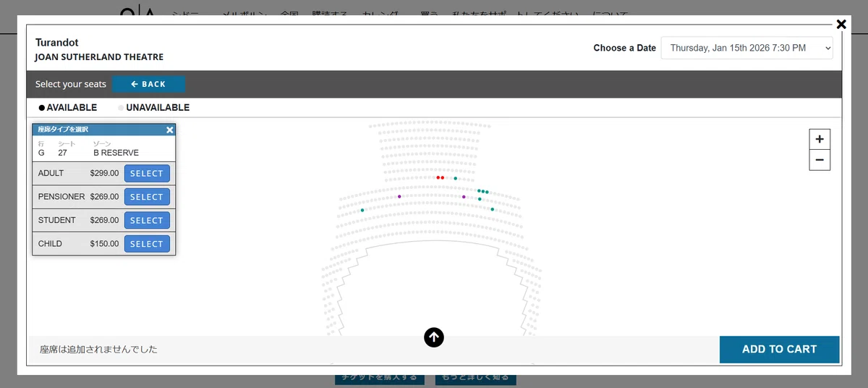This screenshot has width=868, height=388.
Task: Pick the left red seat
Action: [438, 177]
